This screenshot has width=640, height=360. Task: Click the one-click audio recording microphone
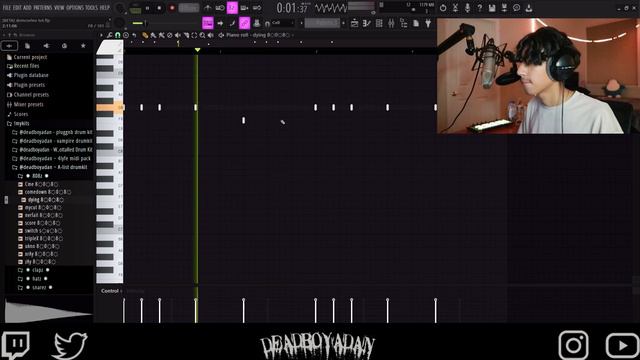coord(467,8)
